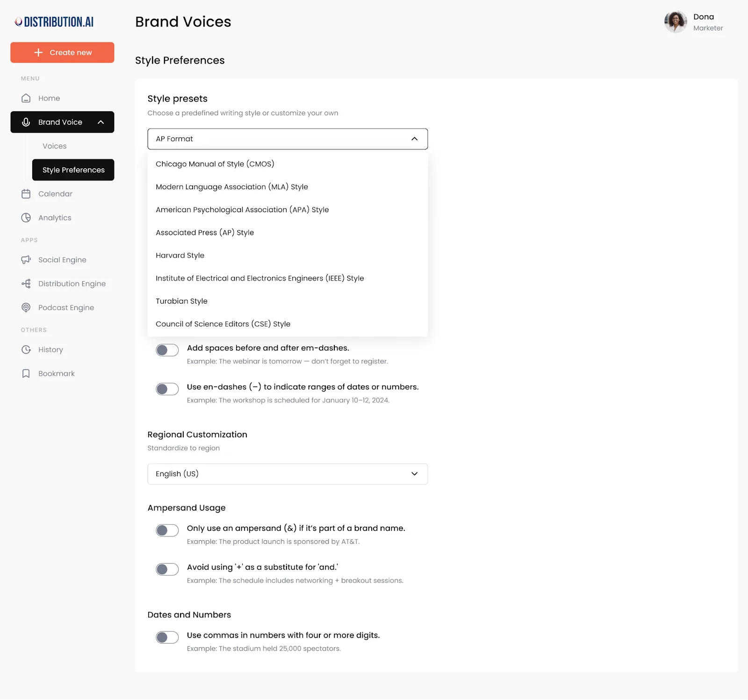This screenshot has height=700, width=748.
Task: Select Harvard Style from the preset list
Action: [180, 255]
